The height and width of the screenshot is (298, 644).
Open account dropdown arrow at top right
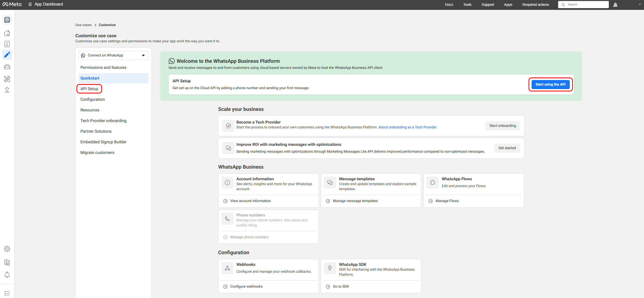pos(640,5)
